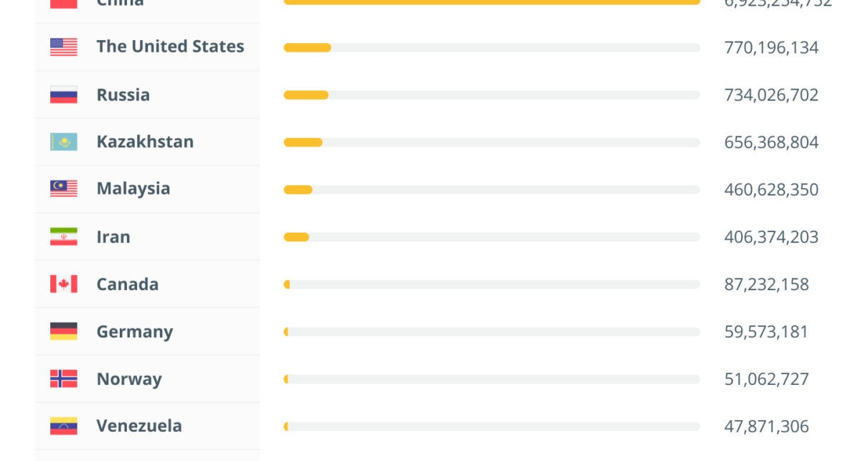The width and height of the screenshot is (868, 461).
Task: Click the Kazakhstan flag icon
Action: pos(64,142)
